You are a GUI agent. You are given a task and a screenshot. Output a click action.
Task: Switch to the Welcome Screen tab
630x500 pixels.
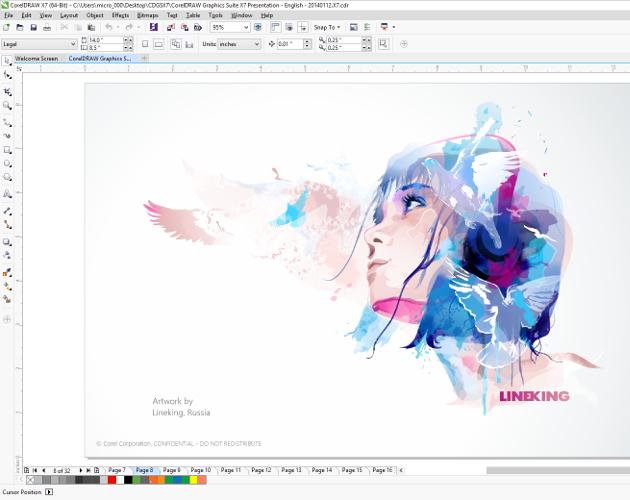pyautogui.click(x=37, y=58)
